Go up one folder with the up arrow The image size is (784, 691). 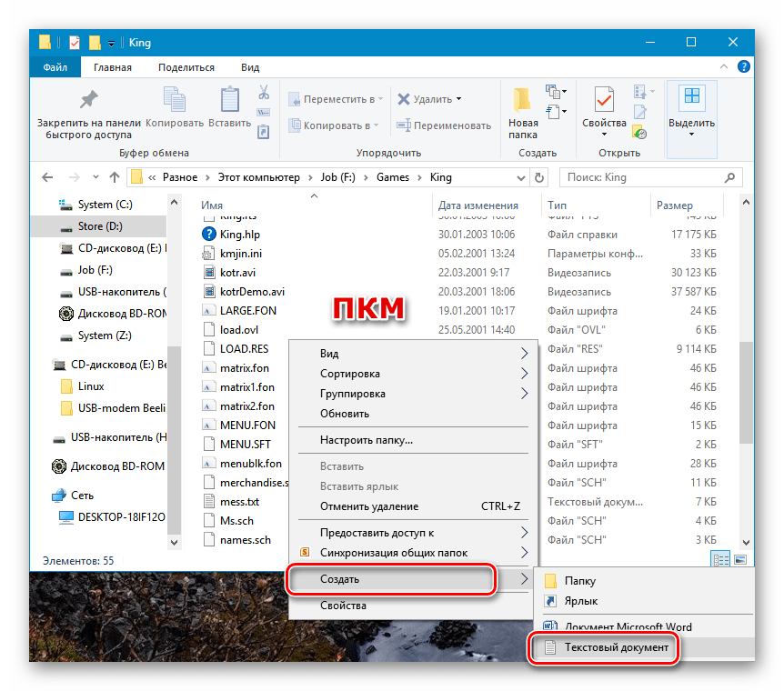114,177
